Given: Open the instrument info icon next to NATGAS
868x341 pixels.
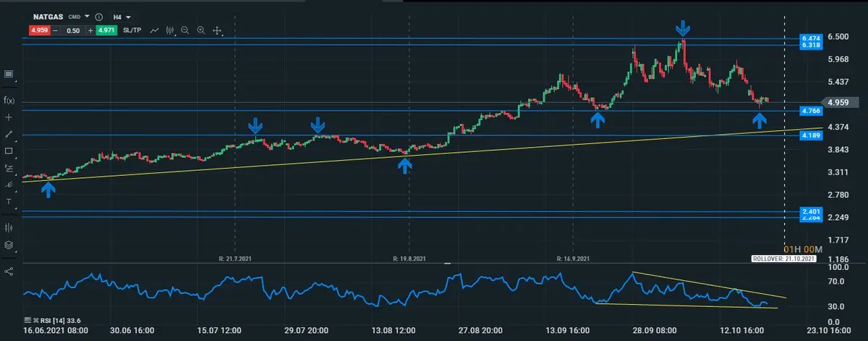Looking at the screenshot, I should pyautogui.click(x=98, y=16).
